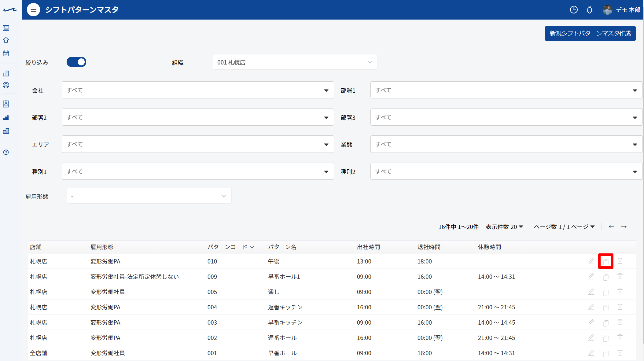The width and height of the screenshot is (644, 361).
Task: Open the 部署1 dropdown
Action: pyautogui.click(x=506, y=90)
